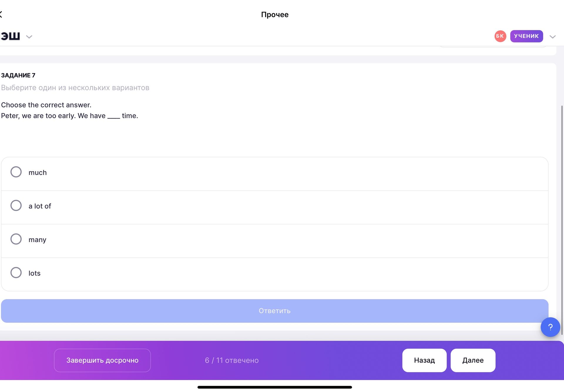This screenshot has height=392, width=564.
Task: Click the БК user avatar
Action: (500, 36)
